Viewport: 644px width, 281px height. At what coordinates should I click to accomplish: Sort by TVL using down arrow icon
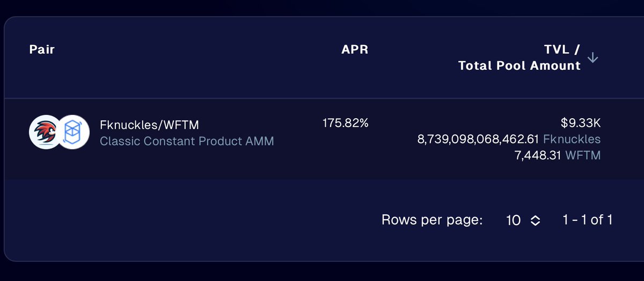592,57
